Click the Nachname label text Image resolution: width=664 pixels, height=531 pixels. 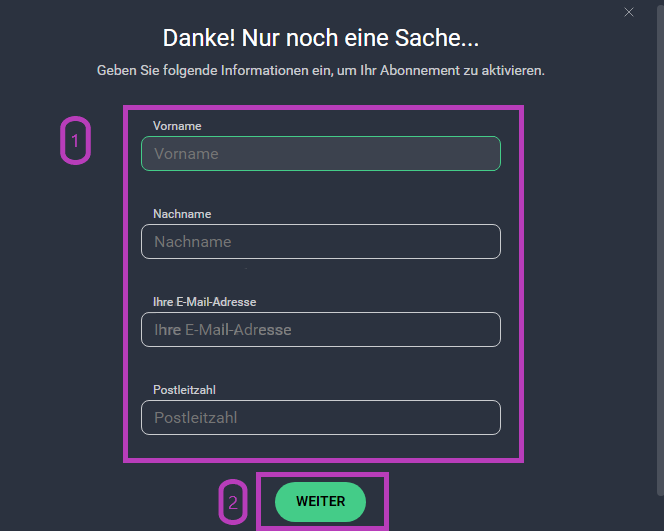coord(182,214)
